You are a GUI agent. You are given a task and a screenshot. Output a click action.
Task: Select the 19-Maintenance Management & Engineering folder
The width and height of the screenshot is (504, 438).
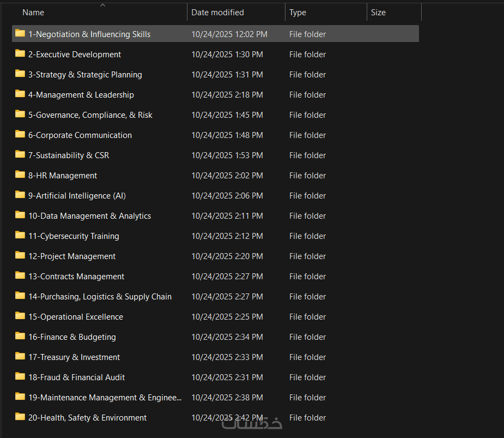pyautogui.click(x=105, y=398)
